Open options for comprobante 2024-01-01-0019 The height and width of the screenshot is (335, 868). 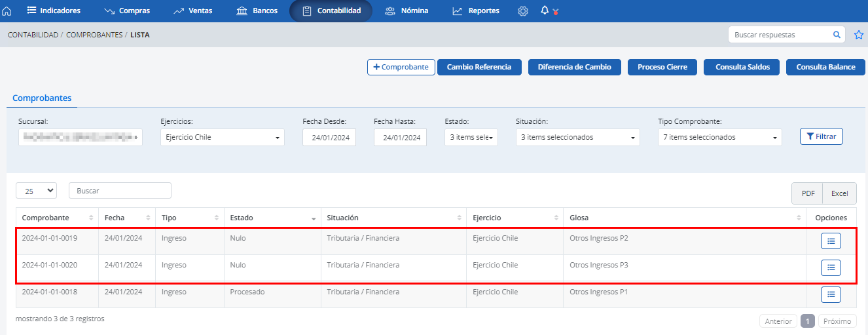coord(831,241)
